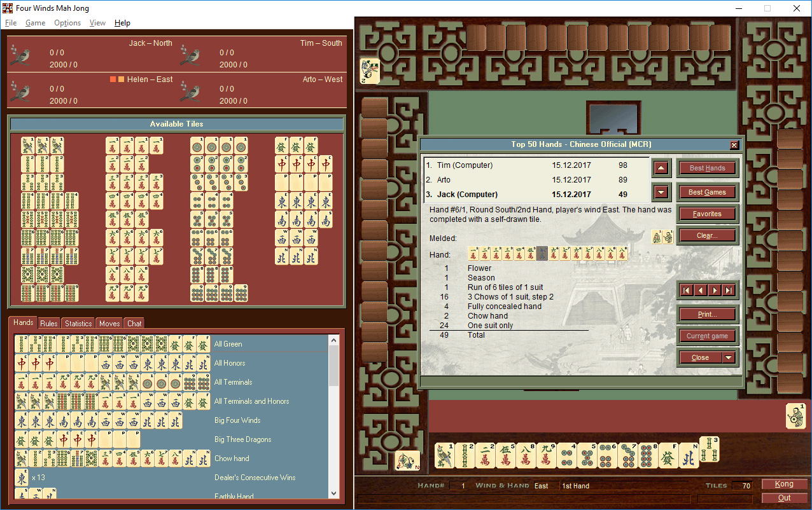Switch to the Rules tab
Viewport: 812px width, 510px height.
pos(49,324)
